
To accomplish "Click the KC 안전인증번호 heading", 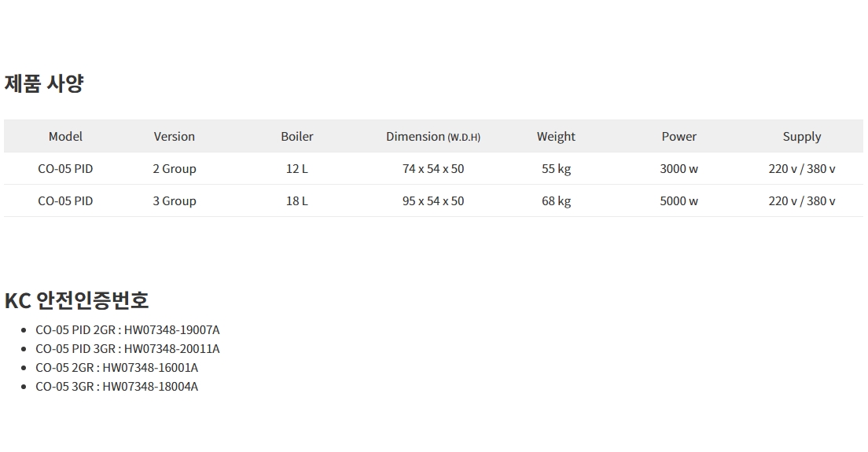I will pos(76,299).
